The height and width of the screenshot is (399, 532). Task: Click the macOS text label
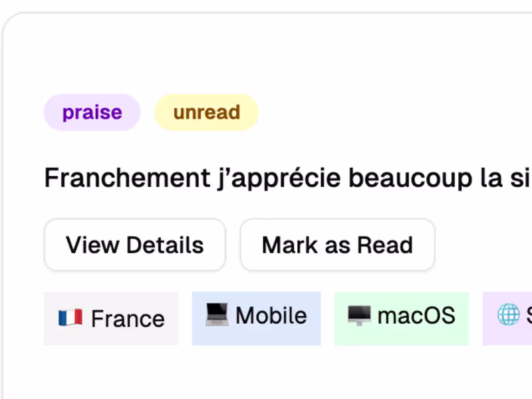coord(416,315)
